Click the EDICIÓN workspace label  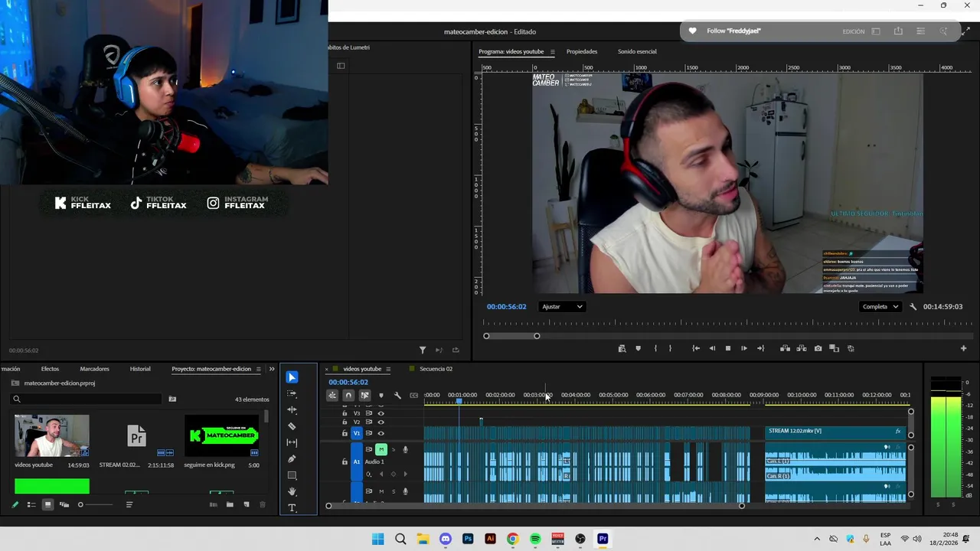point(853,31)
